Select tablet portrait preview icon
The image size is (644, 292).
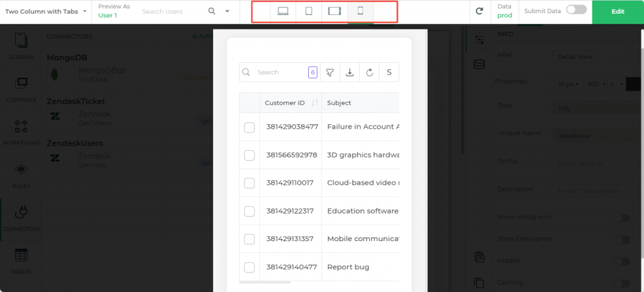tap(309, 11)
